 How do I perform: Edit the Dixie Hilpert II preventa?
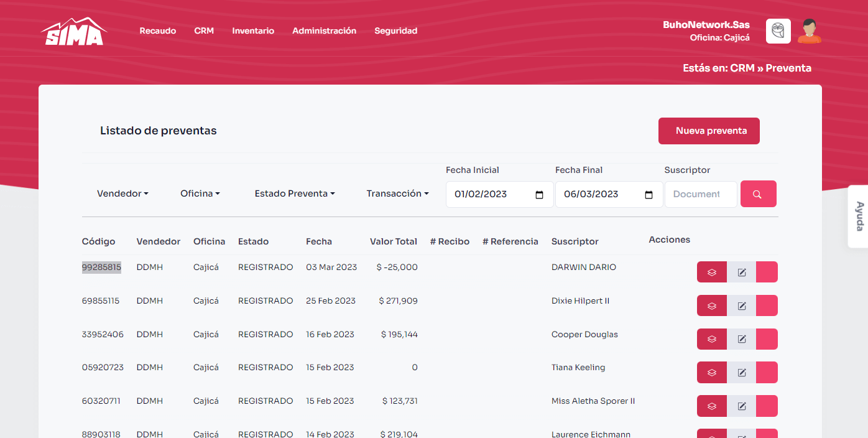point(741,305)
